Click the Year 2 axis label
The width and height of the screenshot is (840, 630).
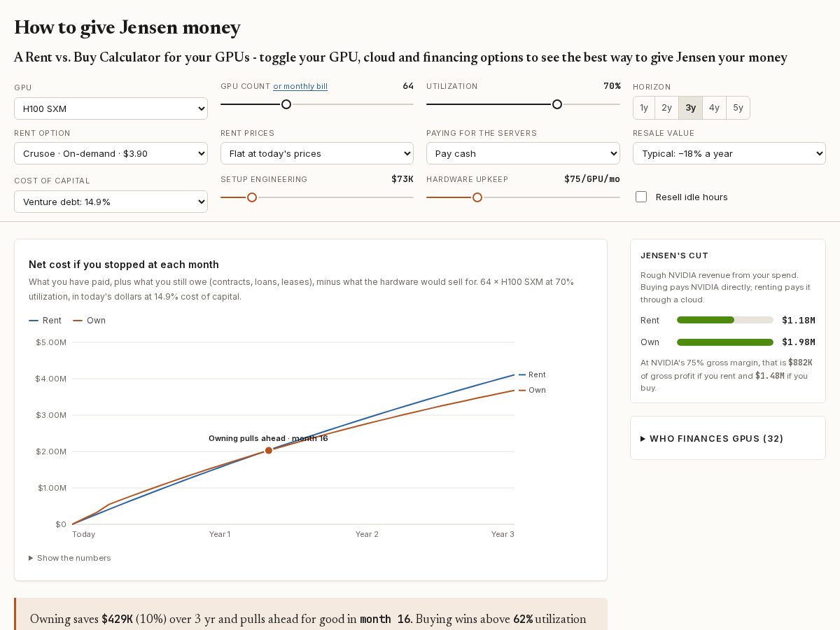click(367, 534)
